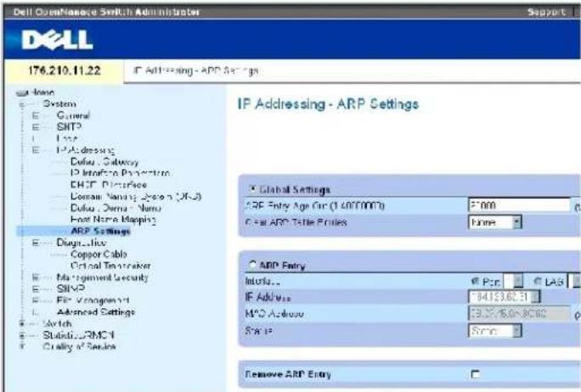Select the 176.210.11.22 device tab

[x=64, y=70]
